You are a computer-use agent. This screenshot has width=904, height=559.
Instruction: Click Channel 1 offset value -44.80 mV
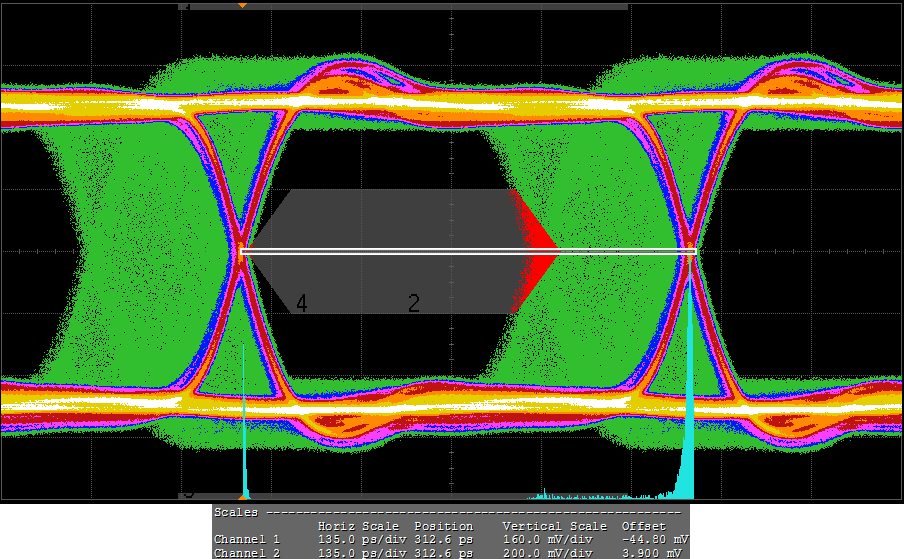click(x=655, y=539)
